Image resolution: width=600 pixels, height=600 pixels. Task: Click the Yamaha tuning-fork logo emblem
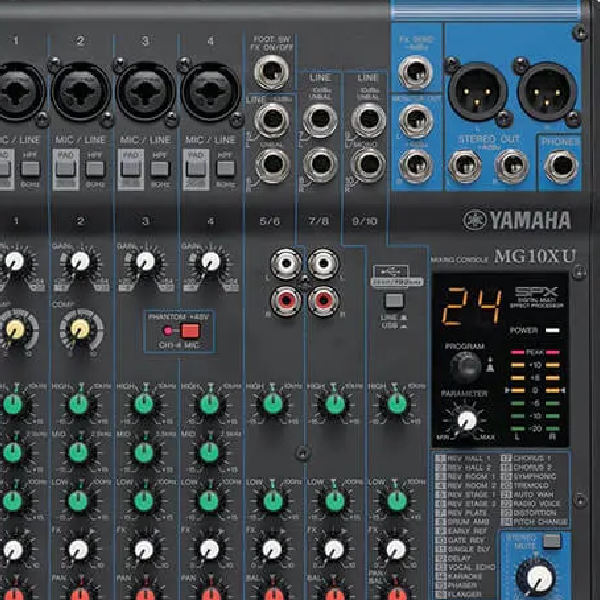pos(474,220)
